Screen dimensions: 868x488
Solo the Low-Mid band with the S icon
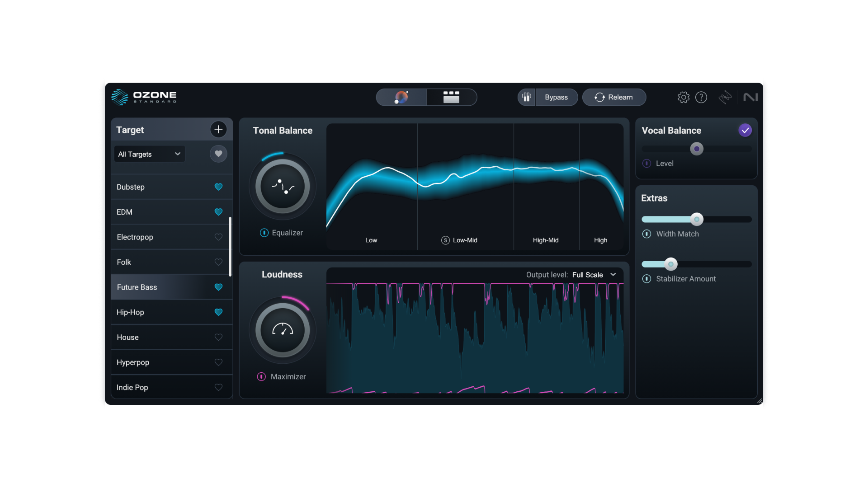(445, 240)
